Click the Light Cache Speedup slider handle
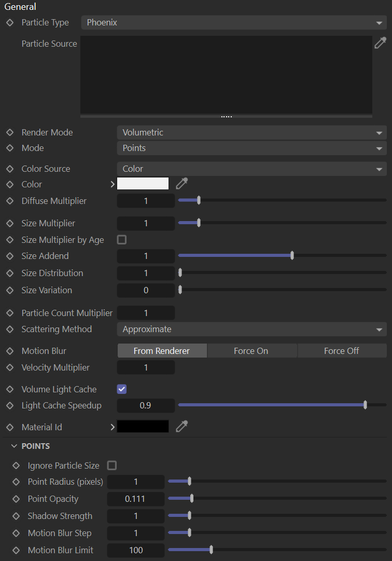392x561 pixels. pyautogui.click(x=365, y=405)
